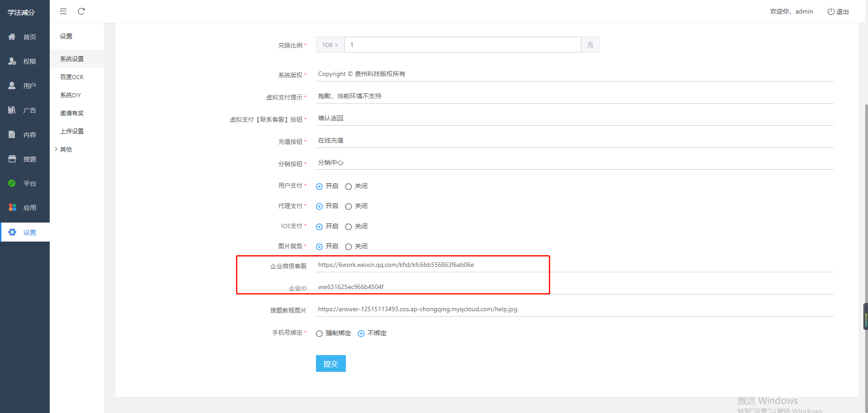Click the 设置 gear icon
Viewport: 868px width, 413px height.
(12, 232)
